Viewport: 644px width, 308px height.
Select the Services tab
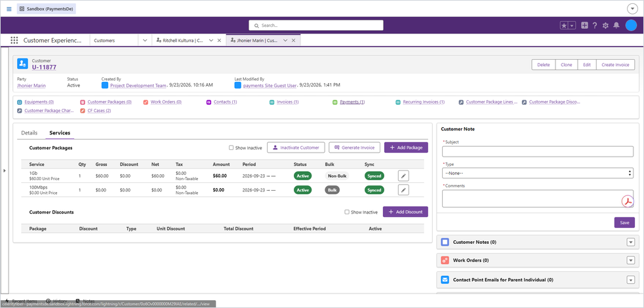point(60,133)
